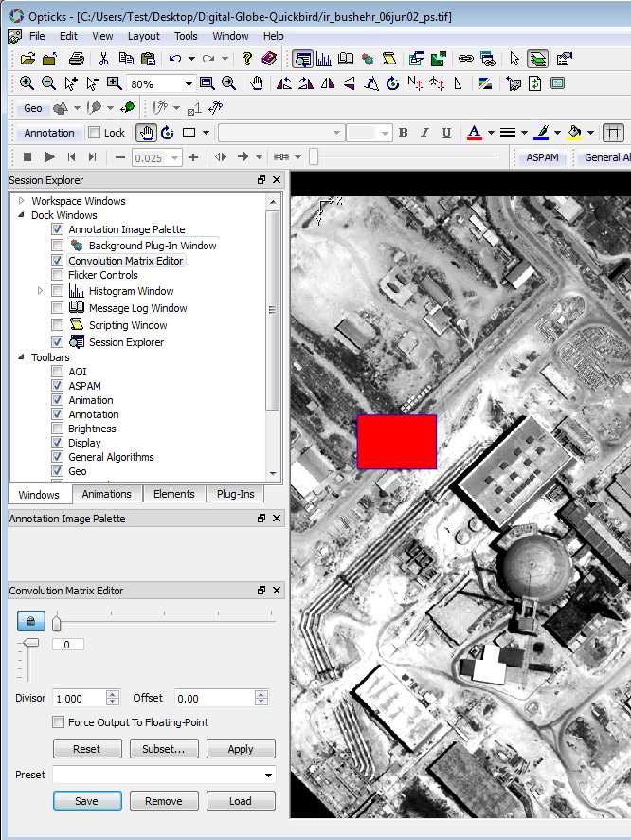The height and width of the screenshot is (840, 631).
Task: Toggle the Histogram Window toolbar icon
Action: click(324, 59)
